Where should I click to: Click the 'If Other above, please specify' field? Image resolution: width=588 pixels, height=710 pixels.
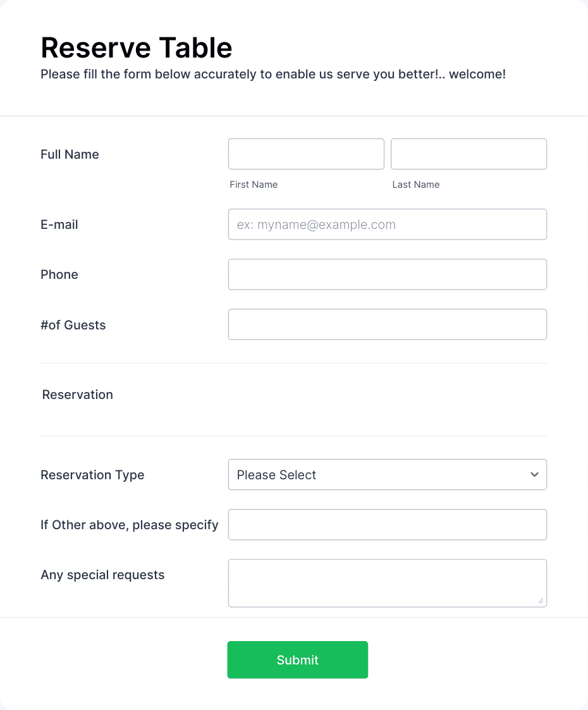coord(388,524)
